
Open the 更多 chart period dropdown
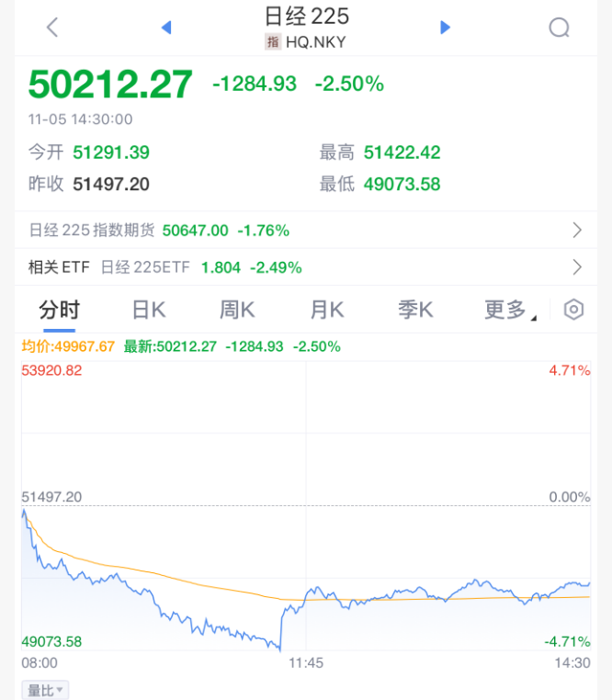pyautogui.click(x=510, y=310)
